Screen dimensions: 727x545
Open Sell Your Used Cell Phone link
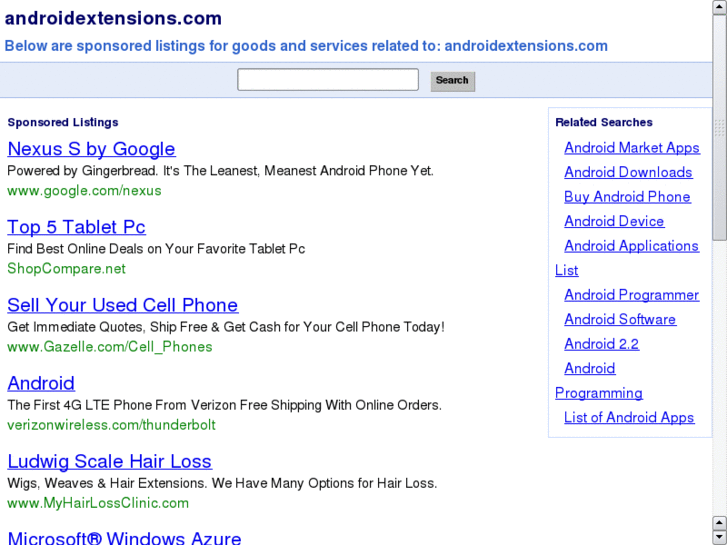coord(122,305)
